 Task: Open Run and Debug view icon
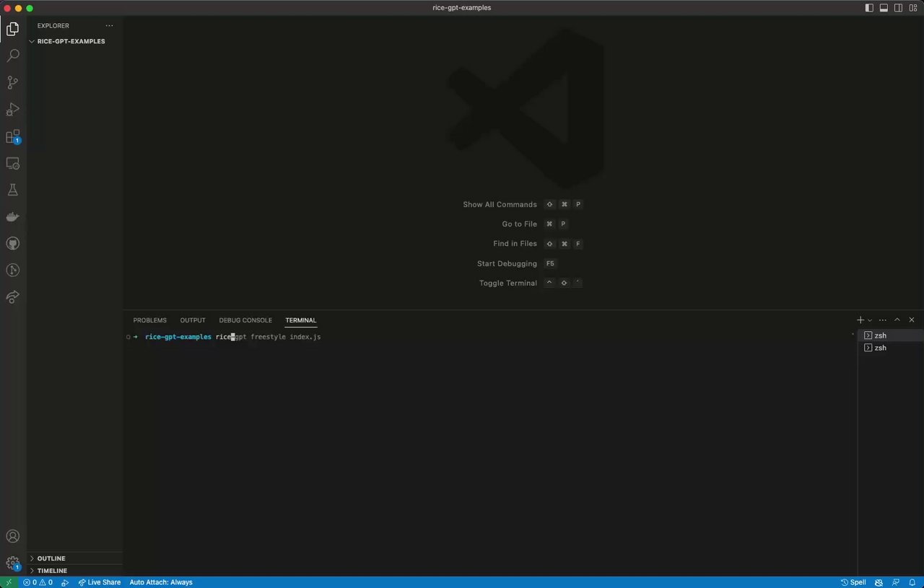13,110
